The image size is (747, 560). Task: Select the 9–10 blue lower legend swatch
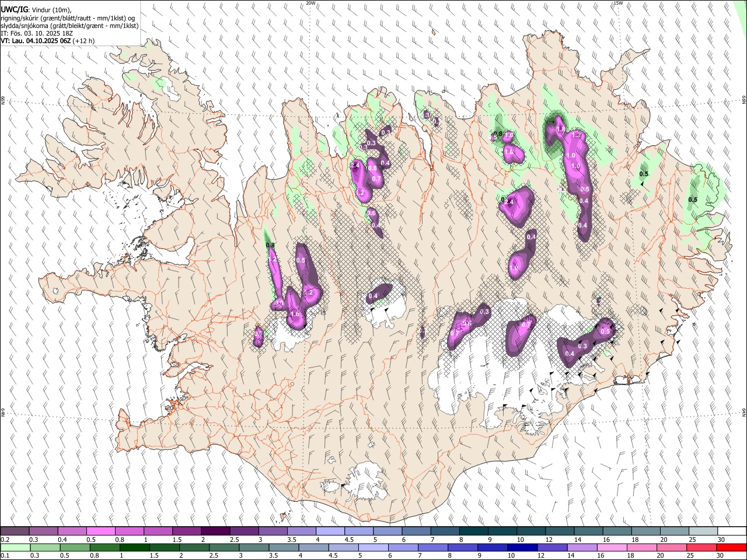pos(492,547)
